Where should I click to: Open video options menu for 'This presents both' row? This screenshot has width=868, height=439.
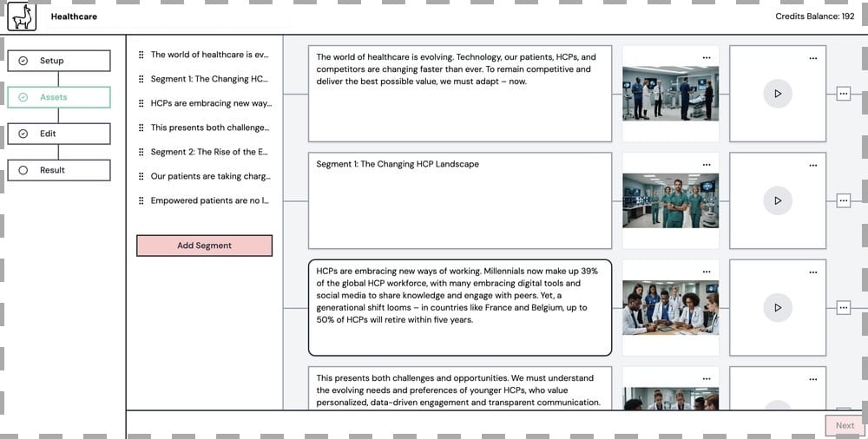(812, 379)
